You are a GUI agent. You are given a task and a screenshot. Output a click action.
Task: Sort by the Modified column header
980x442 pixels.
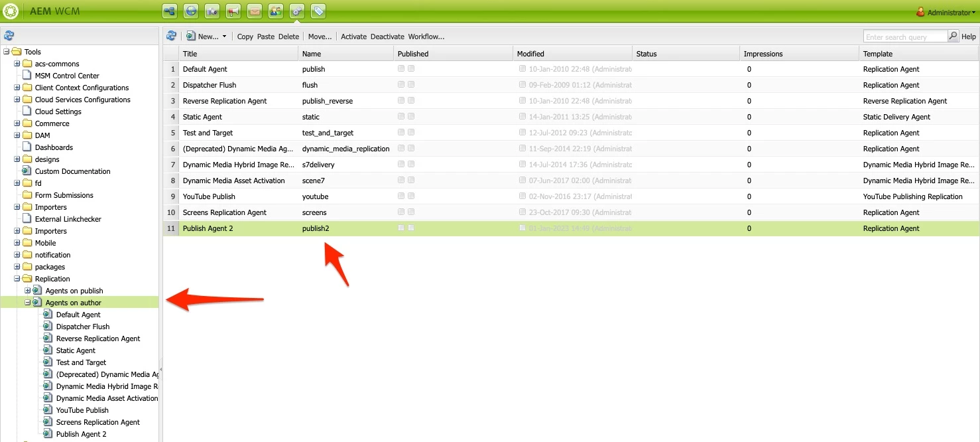click(x=572, y=54)
